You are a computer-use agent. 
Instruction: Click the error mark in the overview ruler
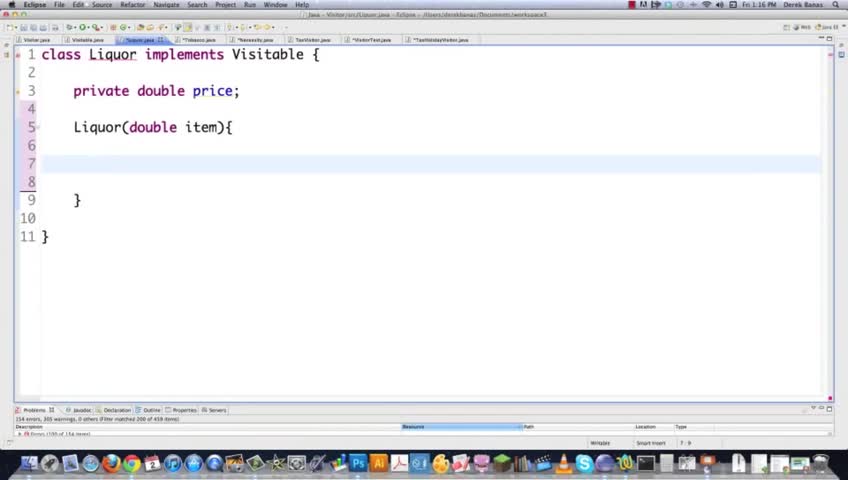click(x=830, y=55)
